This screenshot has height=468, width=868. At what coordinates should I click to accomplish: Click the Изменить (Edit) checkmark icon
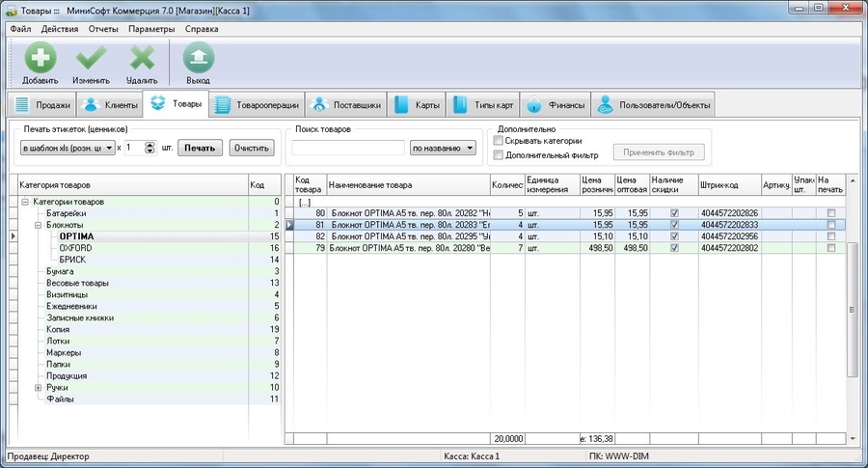tap(91, 60)
